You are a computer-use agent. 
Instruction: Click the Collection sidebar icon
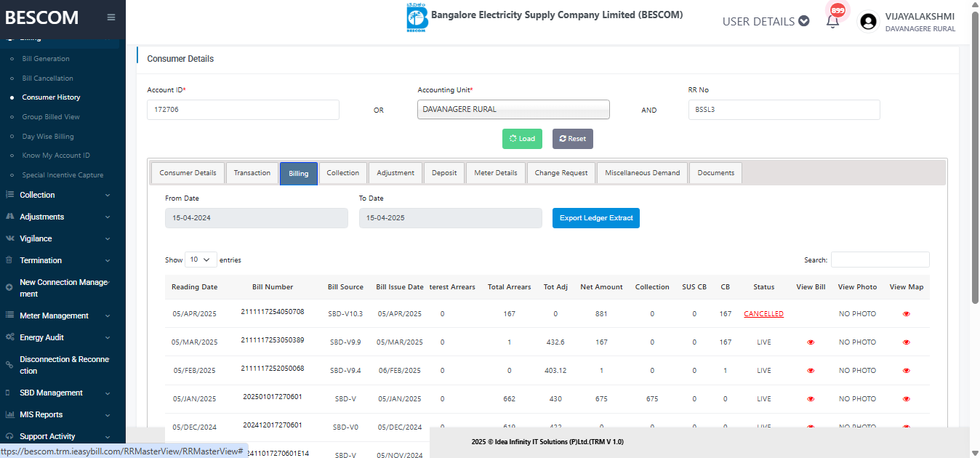pos(9,195)
